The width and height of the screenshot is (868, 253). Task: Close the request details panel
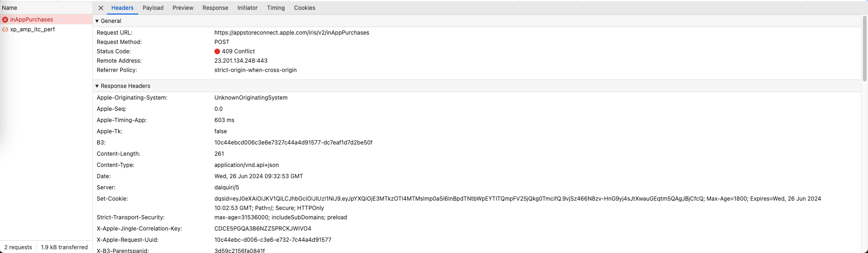(x=101, y=8)
